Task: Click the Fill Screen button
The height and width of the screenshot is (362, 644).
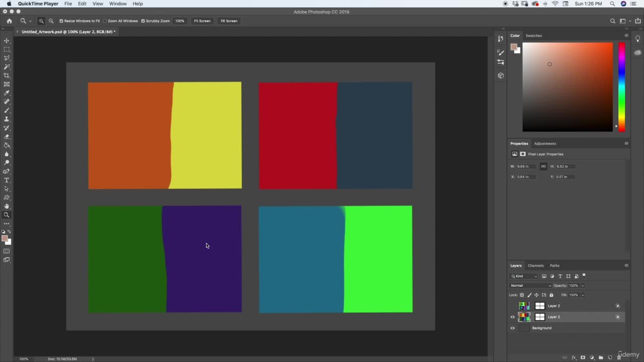Action: (229, 21)
